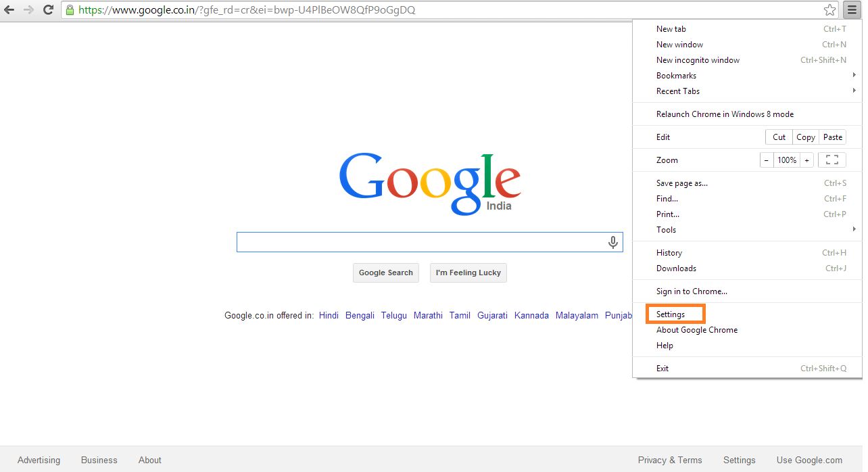The width and height of the screenshot is (868, 472).
Task: Switch Google to Telugu
Action: (x=394, y=315)
